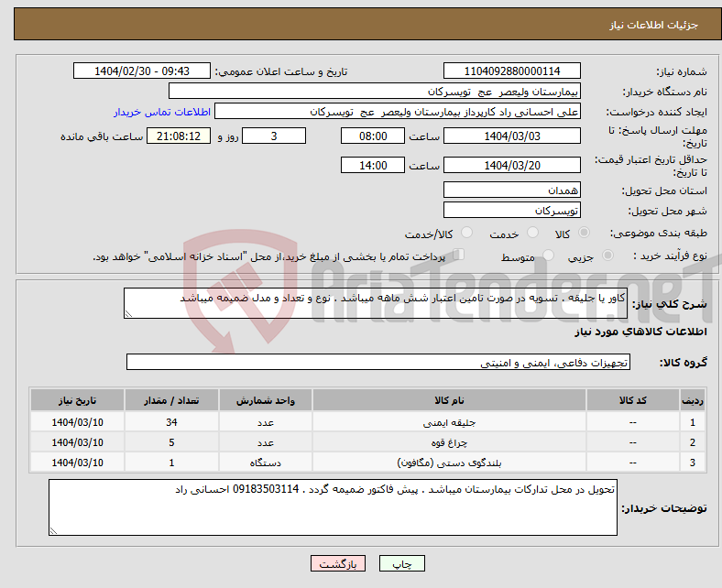Click the remaining time field 21:08:12

(x=179, y=136)
